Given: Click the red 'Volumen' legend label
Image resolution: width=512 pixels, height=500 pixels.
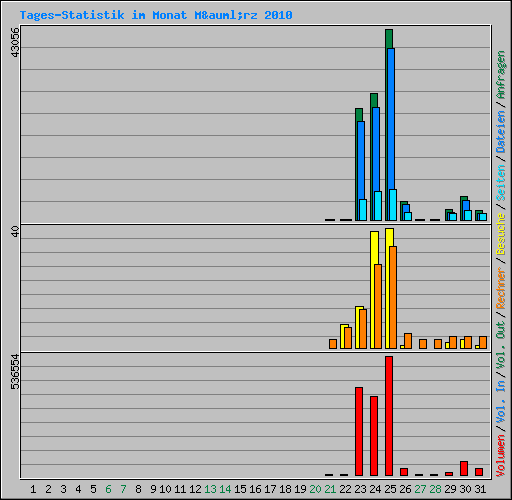Looking at the screenshot, I should [x=501, y=456].
